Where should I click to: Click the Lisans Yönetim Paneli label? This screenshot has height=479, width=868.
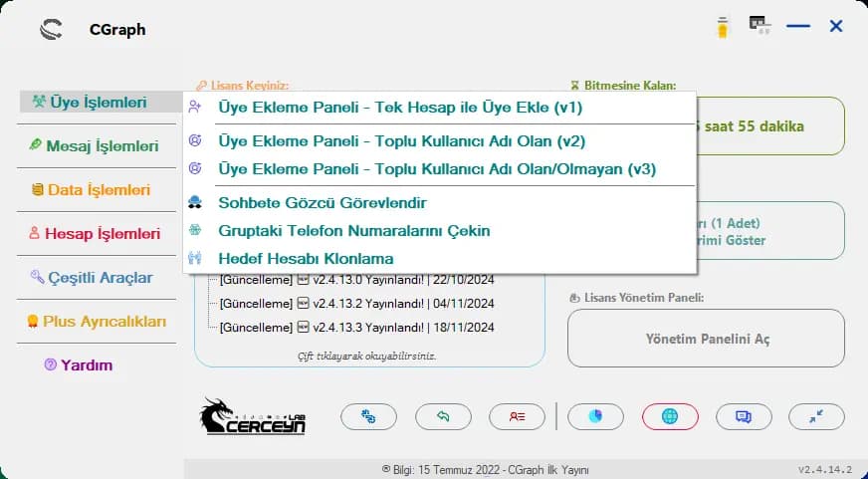pos(637,298)
